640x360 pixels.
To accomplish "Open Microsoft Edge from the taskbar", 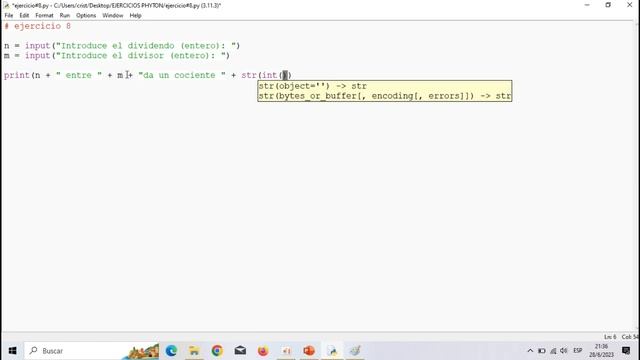I will (x=171, y=351).
